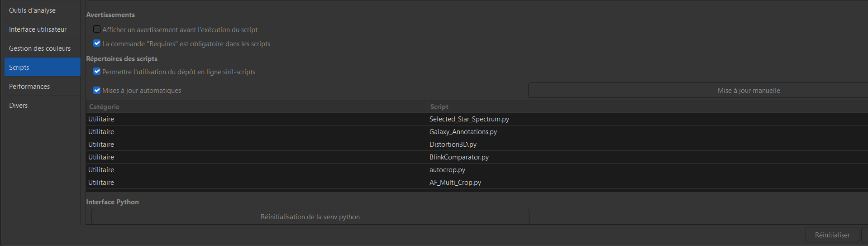
Task: Click the "Mise à jour manuelle" button
Action: click(748, 90)
